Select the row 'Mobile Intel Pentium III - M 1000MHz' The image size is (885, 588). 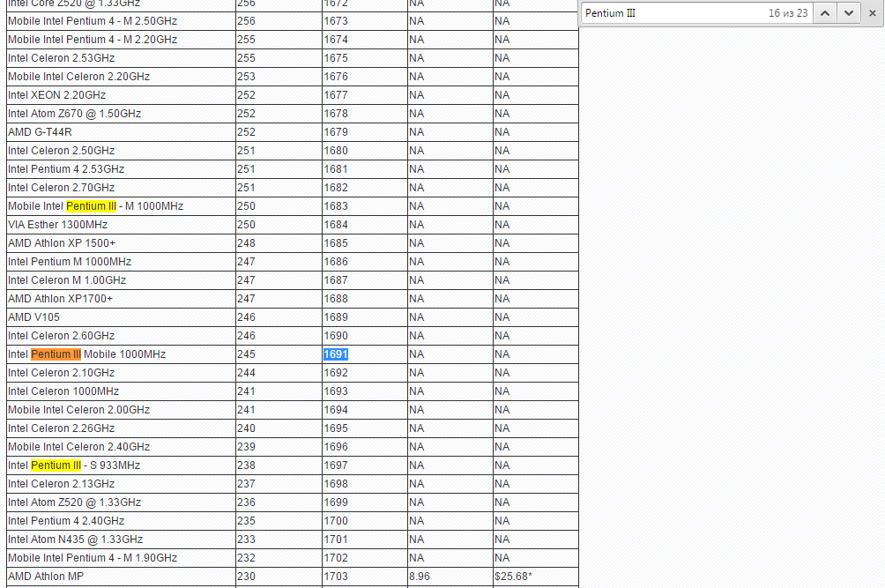(x=293, y=206)
